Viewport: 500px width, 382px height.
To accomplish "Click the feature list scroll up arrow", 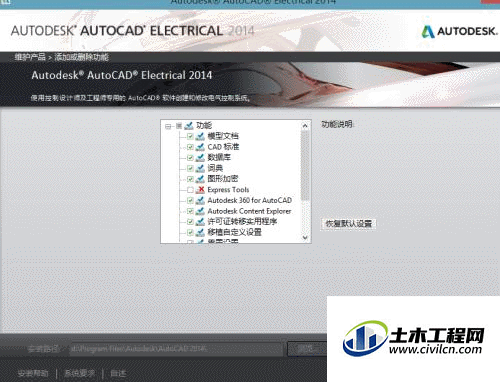I will 305,126.
